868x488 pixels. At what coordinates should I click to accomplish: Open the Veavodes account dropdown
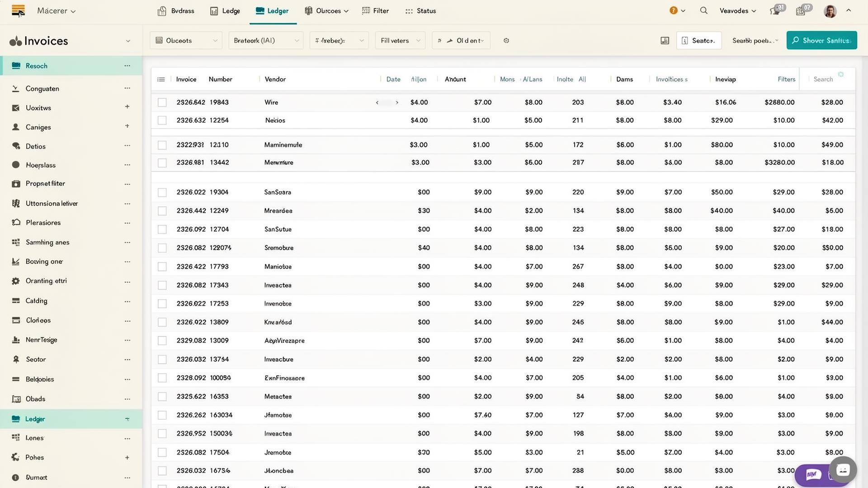pyautogui.click(x=737, y=11)
